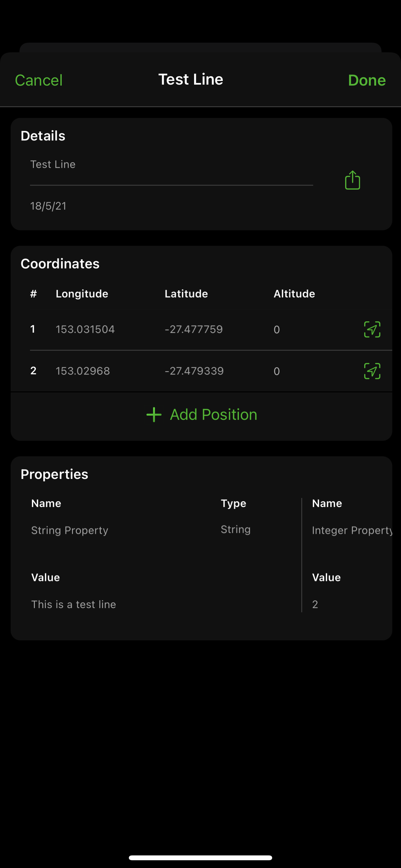This screenshot has width=401, height=868.
Task: Tap the plus icon beside Add Position
Action: [154, 414]
